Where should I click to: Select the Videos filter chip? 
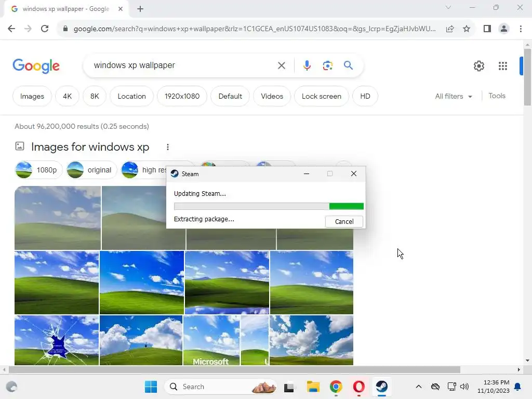(272, 96)
